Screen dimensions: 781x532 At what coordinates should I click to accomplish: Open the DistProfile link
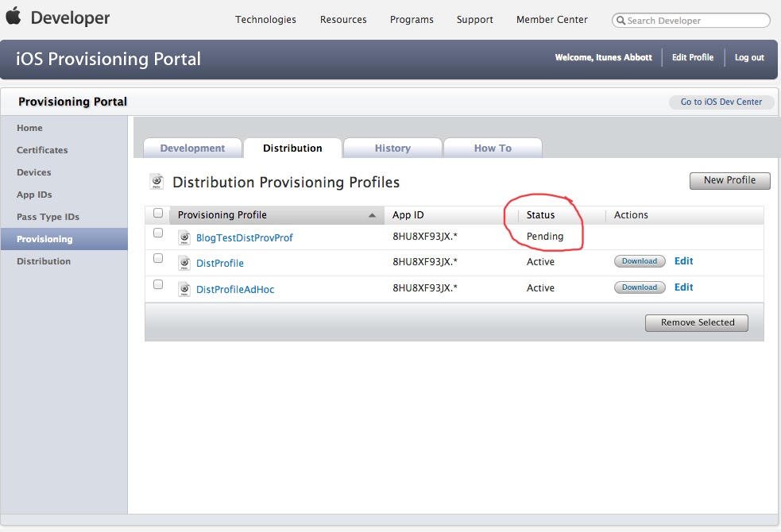(x=219, y=264)
